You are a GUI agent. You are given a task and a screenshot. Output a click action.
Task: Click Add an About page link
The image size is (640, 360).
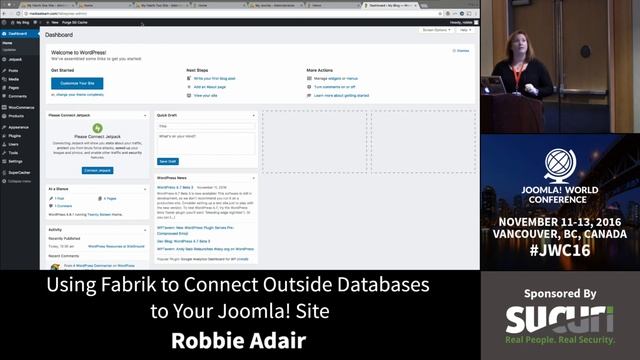pyautogui.click(x=210, y=87)
